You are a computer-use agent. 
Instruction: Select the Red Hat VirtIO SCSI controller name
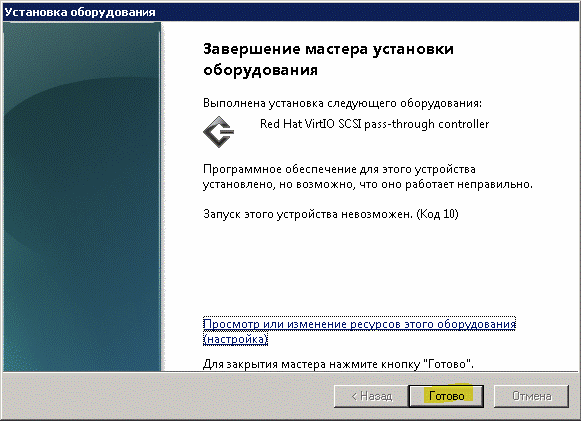(374, 124)
